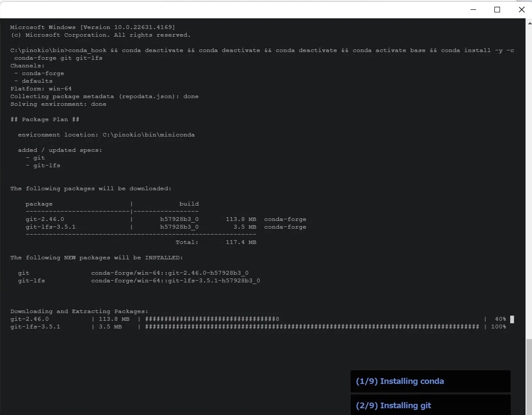Click "The following packages will be downloaded:"
Image resolution: width=532 pixels, height=415 pixels.
(x=91, y=188)
